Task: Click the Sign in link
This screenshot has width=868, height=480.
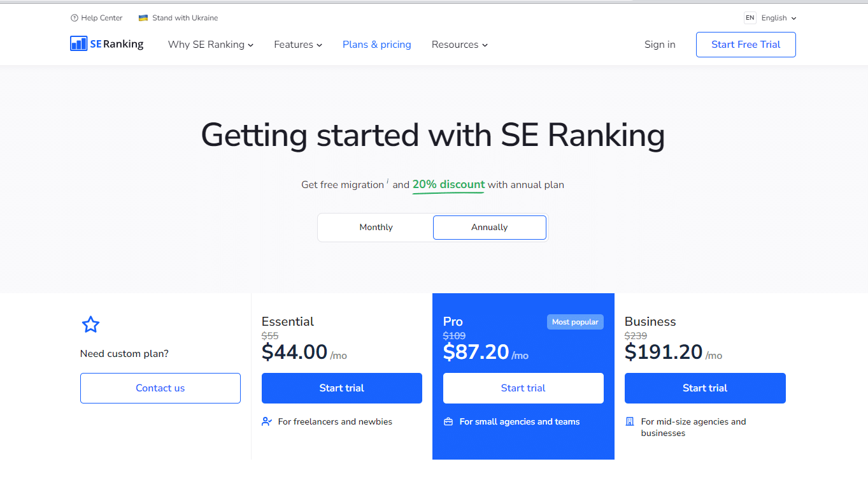Action: point(660,45)
